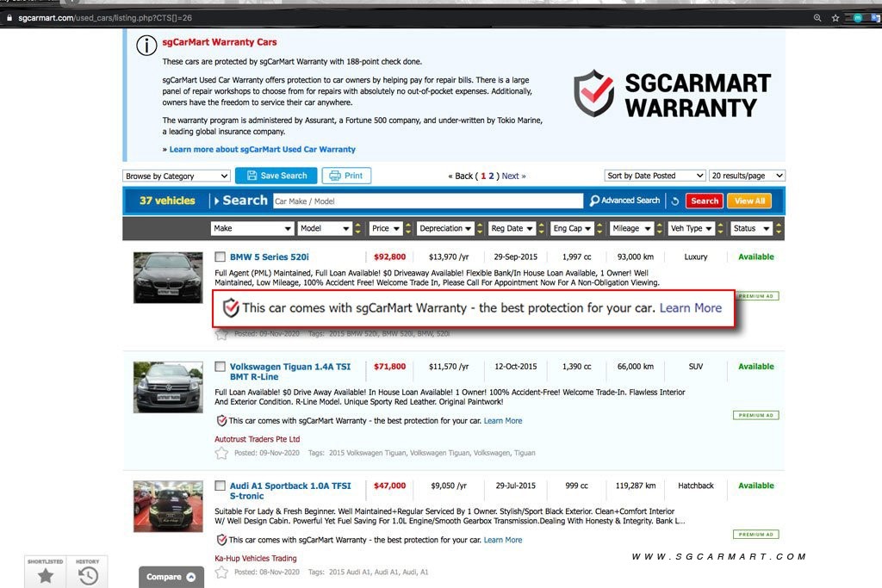Change the 20 results/page dropdown
The width and height of the screenshot is (882, 588).
point(747,176)
